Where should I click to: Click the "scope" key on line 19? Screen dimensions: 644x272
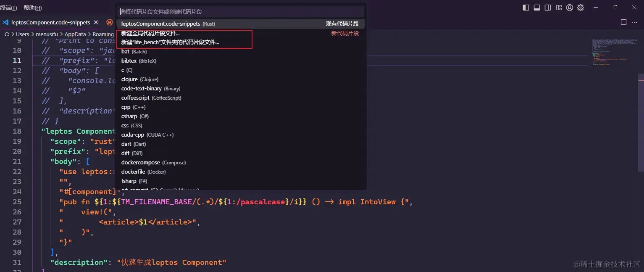[x=66, y=141]
